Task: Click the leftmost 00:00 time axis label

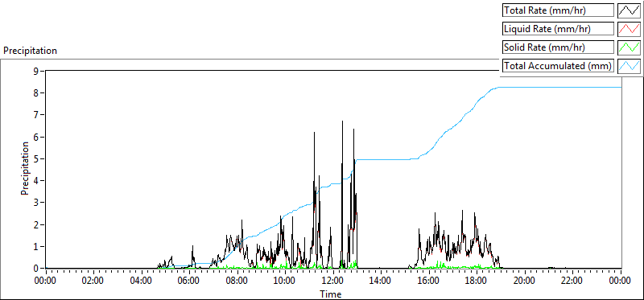Action: [x=46, y=282]
